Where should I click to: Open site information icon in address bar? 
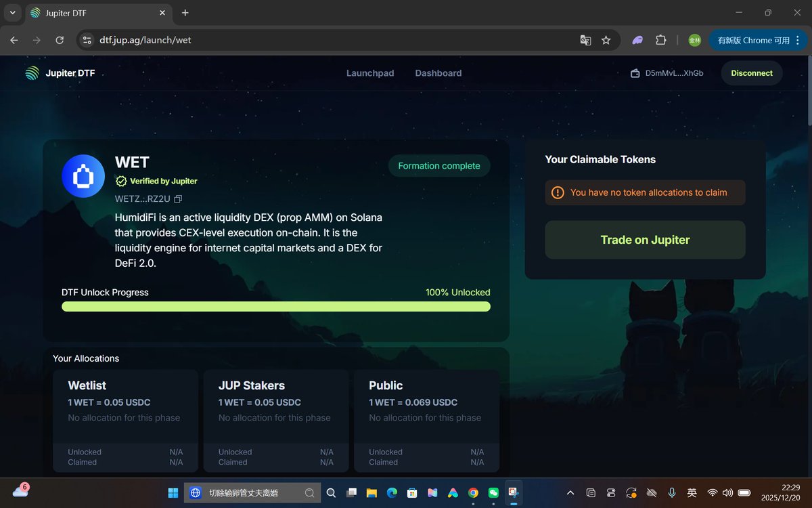87,40
